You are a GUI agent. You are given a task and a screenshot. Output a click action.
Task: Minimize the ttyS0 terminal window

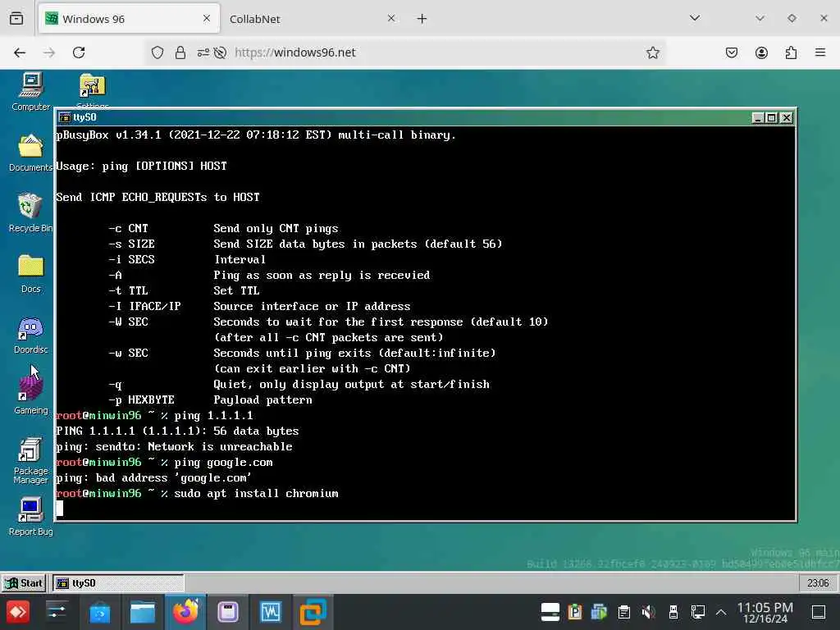[x=757, y=118]
